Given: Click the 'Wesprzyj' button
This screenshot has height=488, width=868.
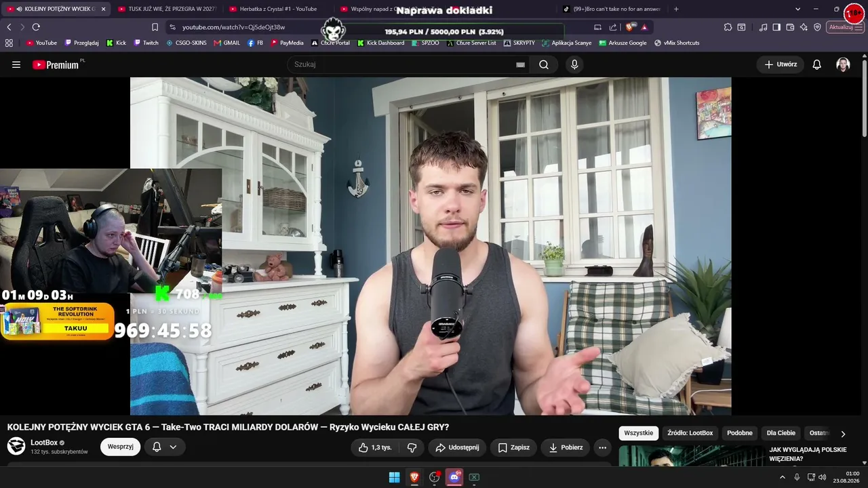Looking at the screenshot, I should [x=120, y=447].
